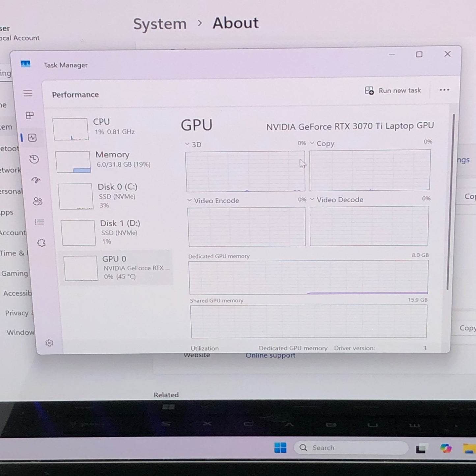
Task: Click the Disk 0 mini graph
Action: pyautogui.click(x=75, y=197)
